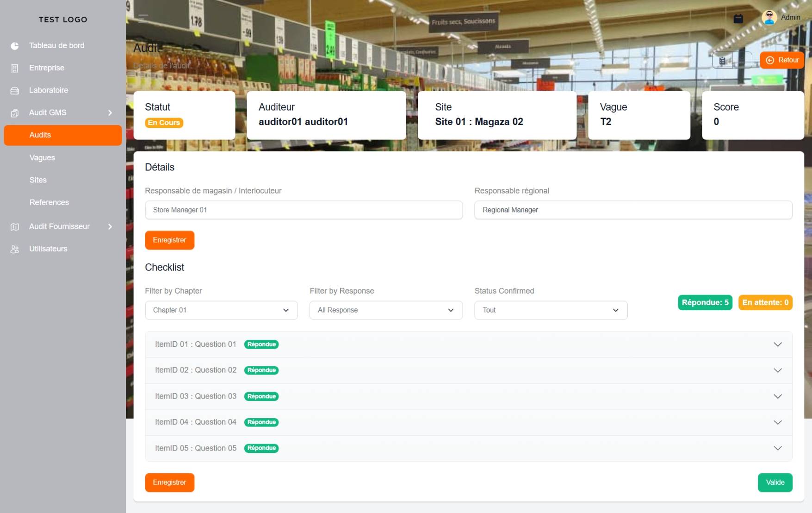812x513 pixels.
Task: Open the All Response filter dropdown
Action: 386,310
